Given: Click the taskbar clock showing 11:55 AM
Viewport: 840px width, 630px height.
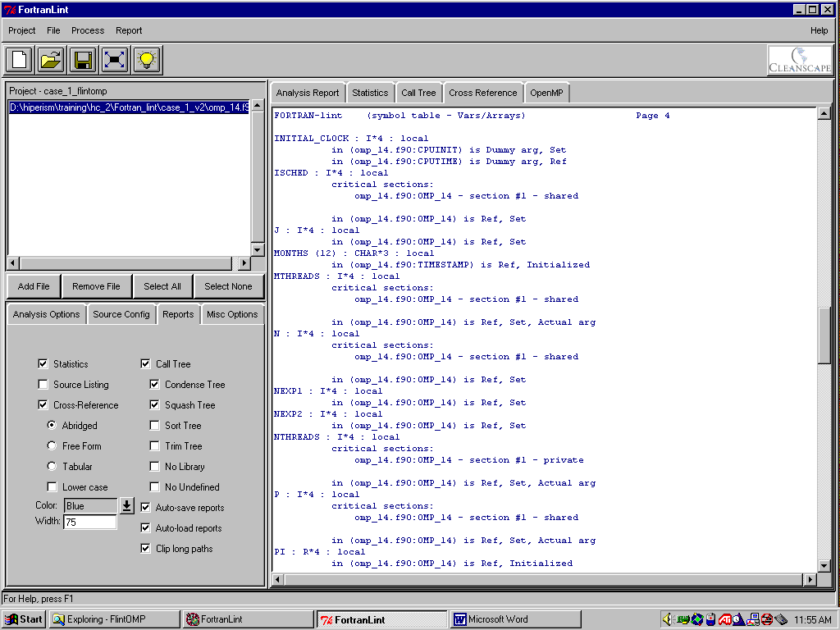Looking at the screenshot, I should (812, 620).
